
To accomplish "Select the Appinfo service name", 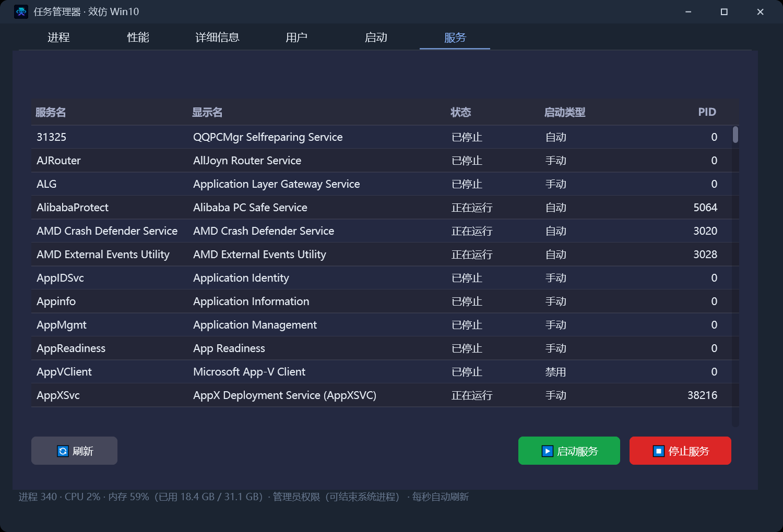I will [56, 301].
